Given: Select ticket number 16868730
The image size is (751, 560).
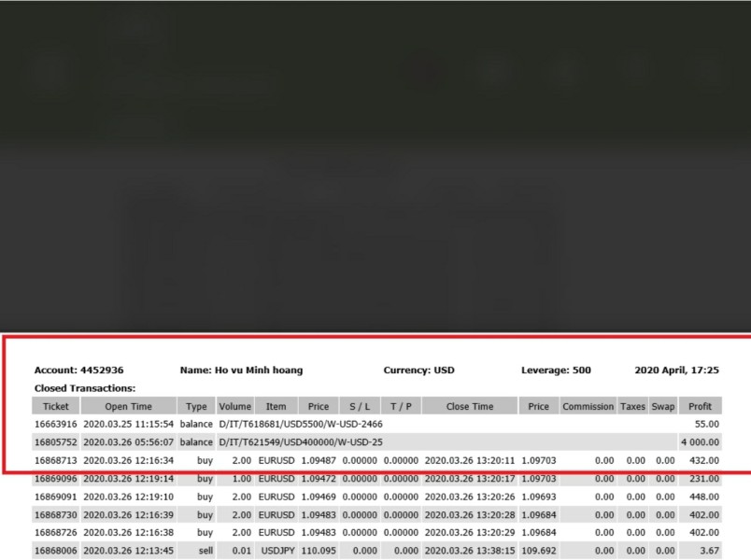Looking at the screenshot, I should click(55, 515).
